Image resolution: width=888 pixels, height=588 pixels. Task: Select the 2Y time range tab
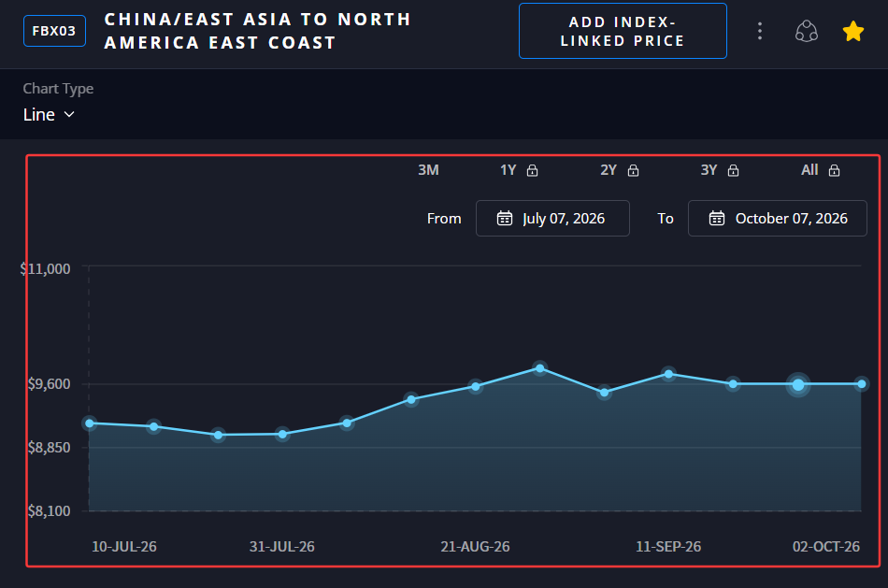pyautogui.click(x=609, y=170)
